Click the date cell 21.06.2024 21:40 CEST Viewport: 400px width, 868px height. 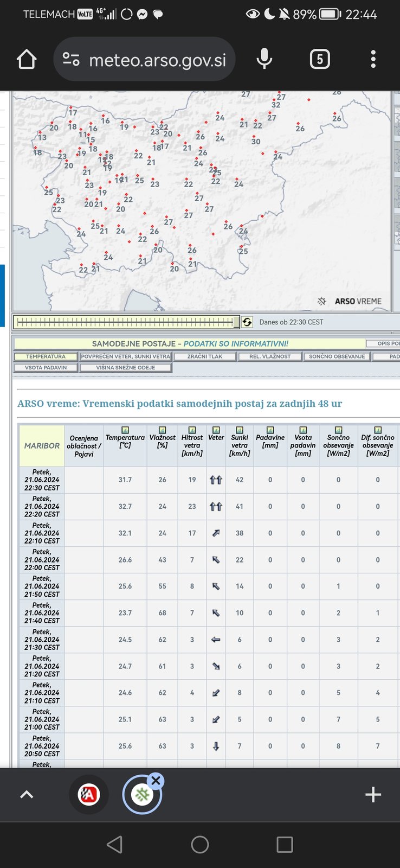tap(42, 613)
